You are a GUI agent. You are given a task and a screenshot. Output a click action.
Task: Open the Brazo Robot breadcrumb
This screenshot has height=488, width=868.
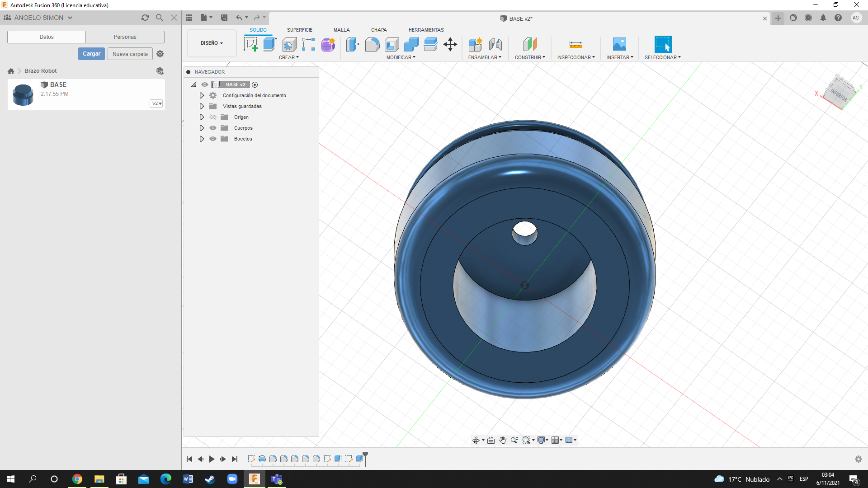[41, 71]
